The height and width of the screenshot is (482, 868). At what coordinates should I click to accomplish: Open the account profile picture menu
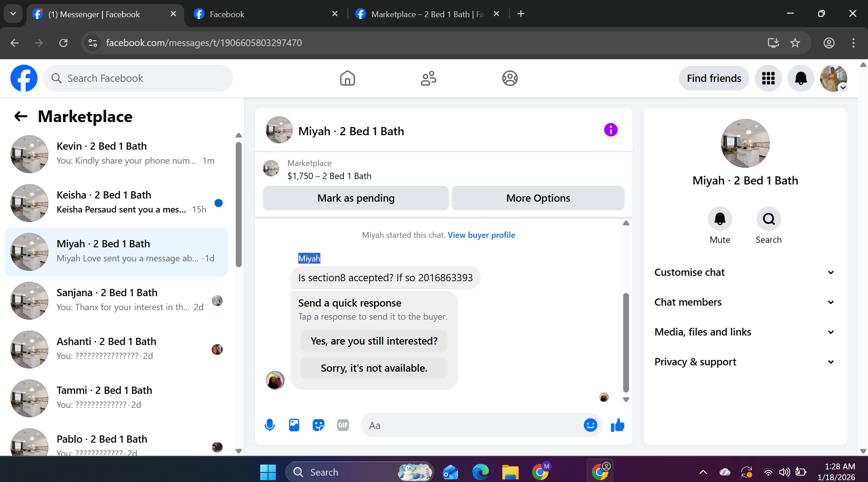click(833, 78)
